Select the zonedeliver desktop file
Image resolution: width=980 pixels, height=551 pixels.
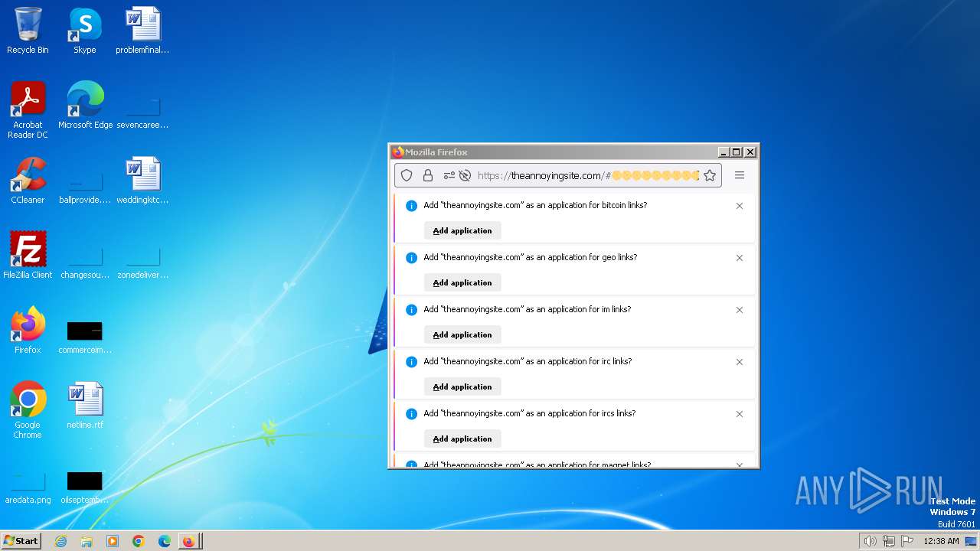click(142, 262)
